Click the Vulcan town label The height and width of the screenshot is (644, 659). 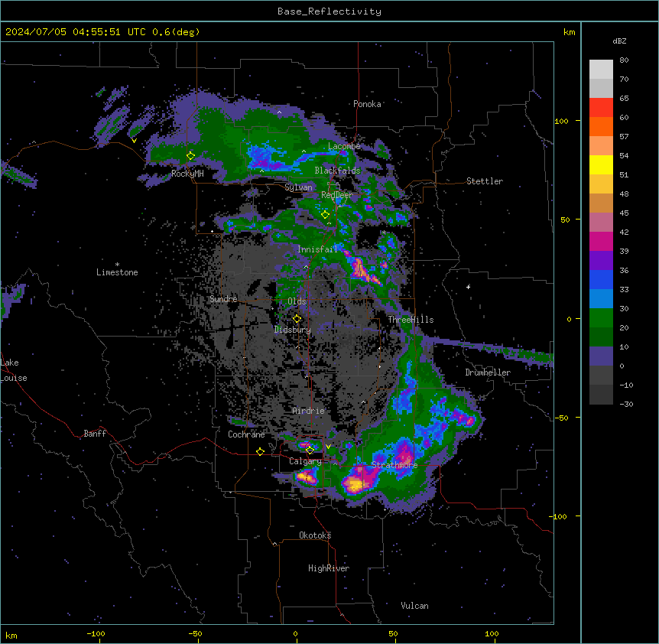coord(414,606)
